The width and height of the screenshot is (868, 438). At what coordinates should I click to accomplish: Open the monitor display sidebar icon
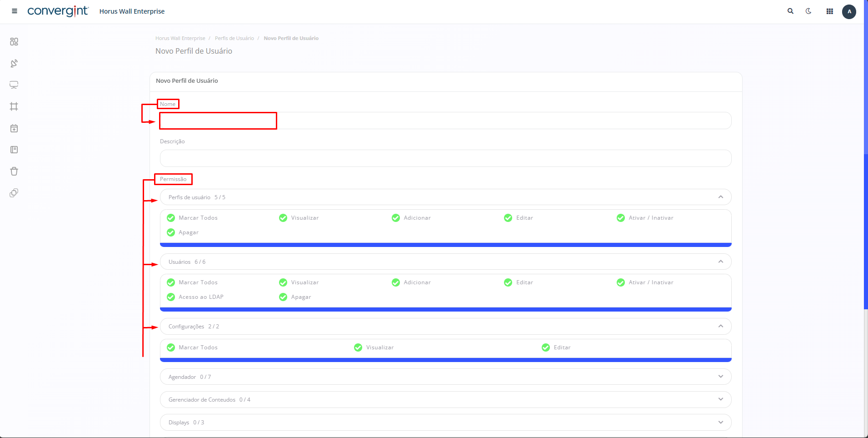tap(14, 85)
